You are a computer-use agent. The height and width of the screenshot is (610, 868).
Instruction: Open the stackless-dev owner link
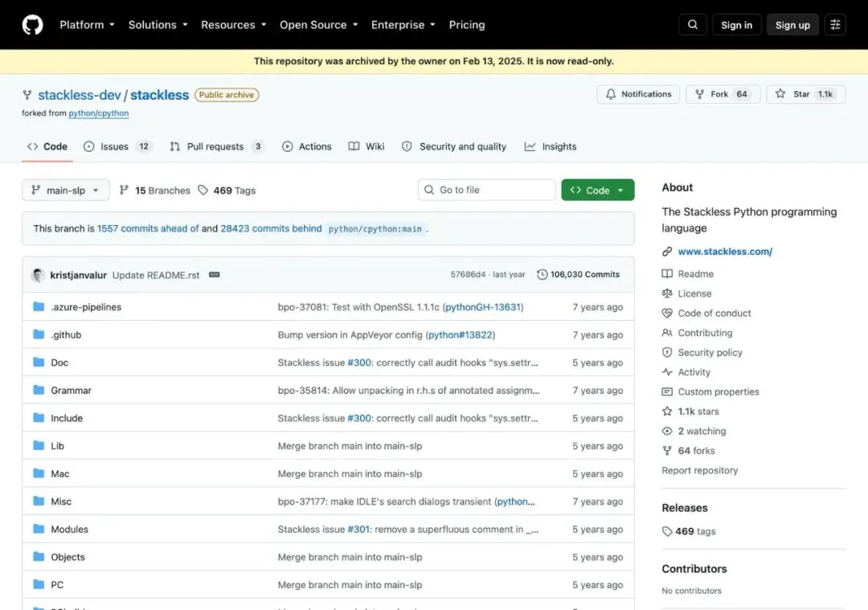[79, 95]
